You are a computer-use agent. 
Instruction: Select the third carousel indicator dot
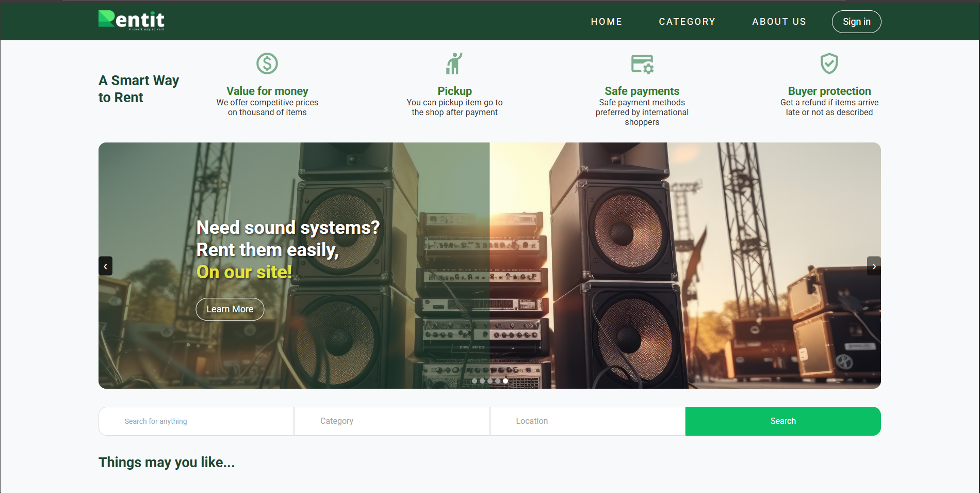[x=490, y=381]
